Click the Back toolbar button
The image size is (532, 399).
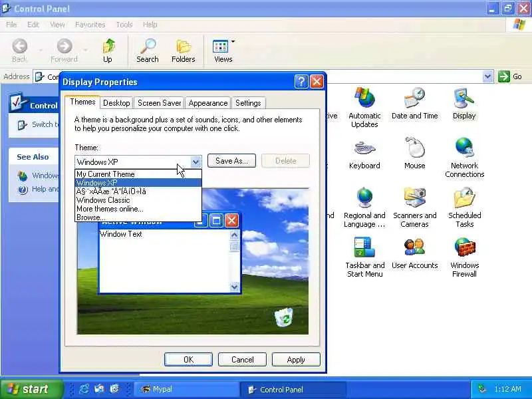click(19, 51)
